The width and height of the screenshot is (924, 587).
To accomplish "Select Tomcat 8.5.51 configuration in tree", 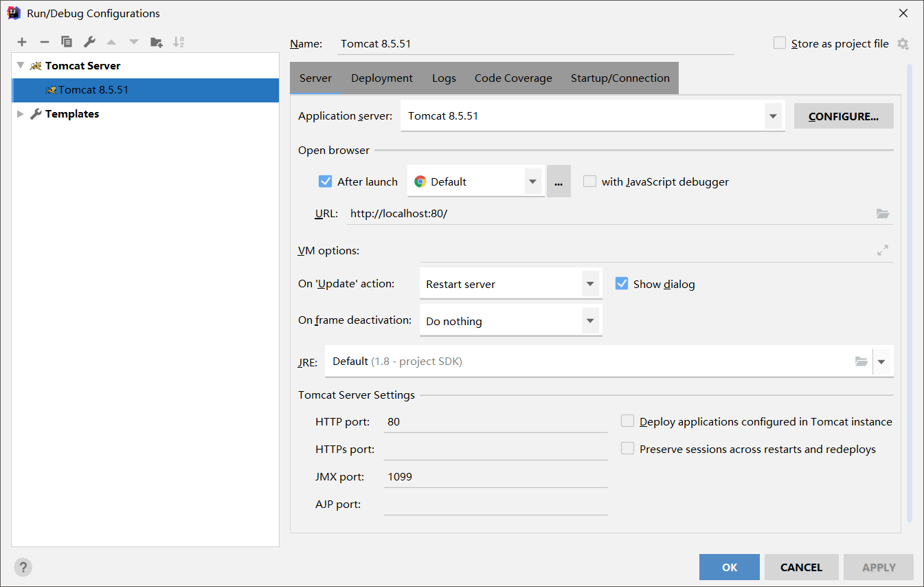I will [146, 90].
